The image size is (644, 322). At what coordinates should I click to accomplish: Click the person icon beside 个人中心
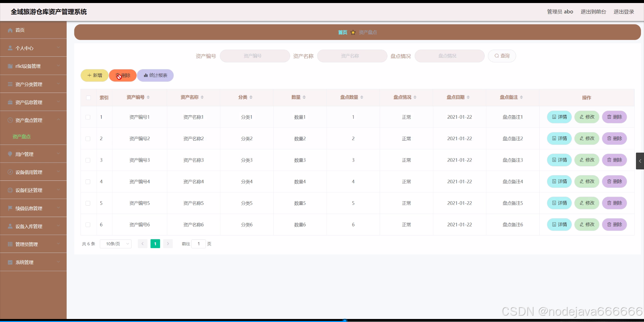(10, 48)
